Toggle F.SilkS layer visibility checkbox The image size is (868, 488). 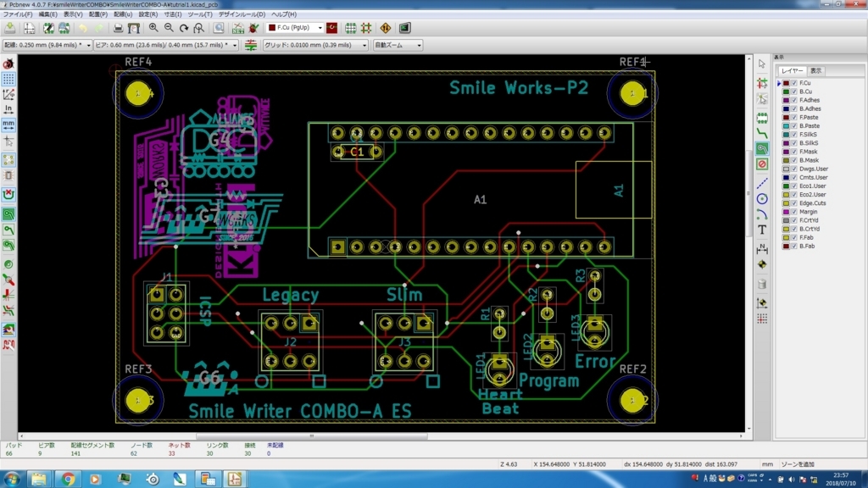[794, 135]
